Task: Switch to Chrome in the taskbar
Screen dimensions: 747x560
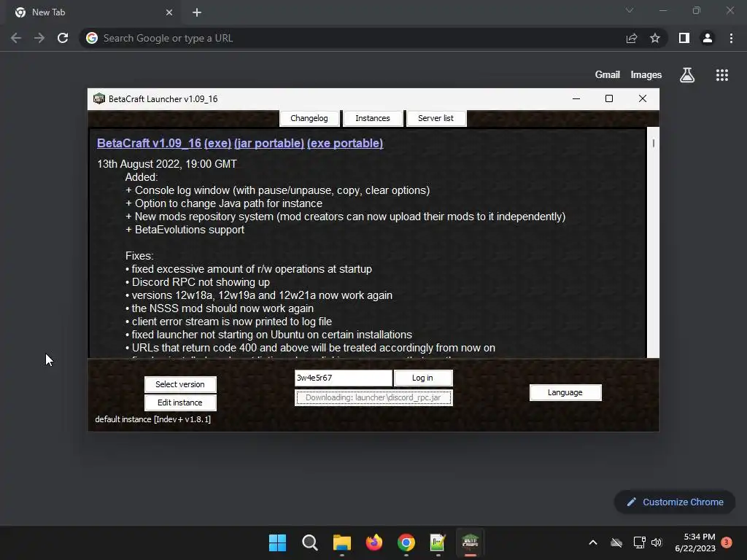Action: [x=406, y=542]
